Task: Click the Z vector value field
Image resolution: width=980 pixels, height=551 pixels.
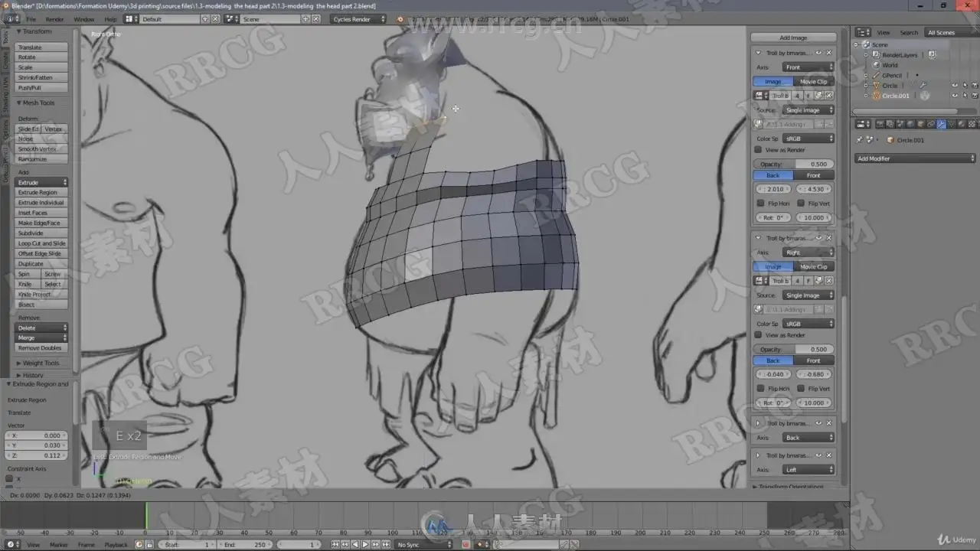Action: click(37, 455)
